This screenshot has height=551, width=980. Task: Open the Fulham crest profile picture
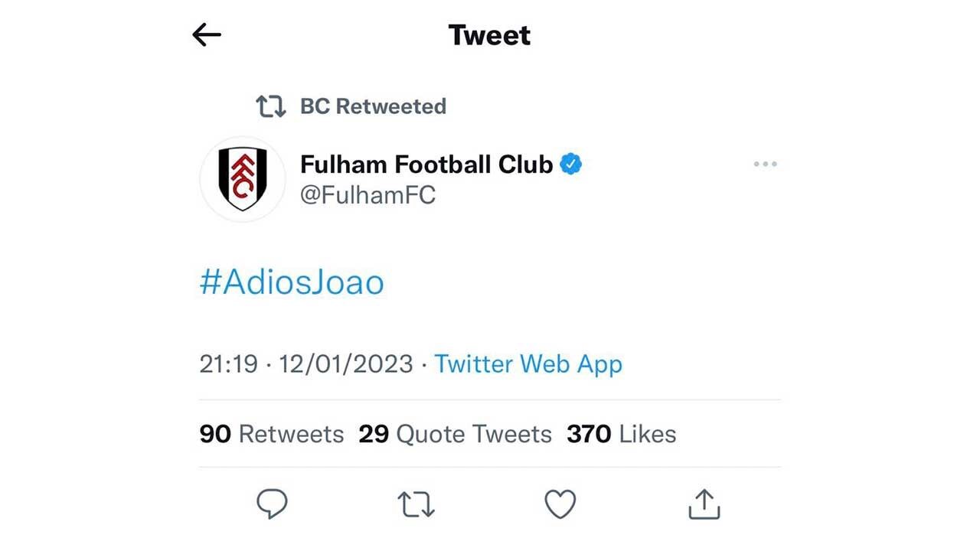click(243, 179)
